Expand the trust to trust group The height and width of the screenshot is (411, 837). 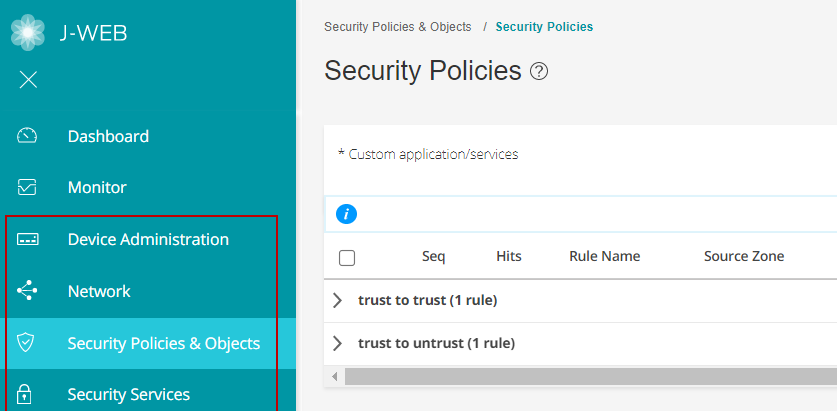(x=337, y=300)
